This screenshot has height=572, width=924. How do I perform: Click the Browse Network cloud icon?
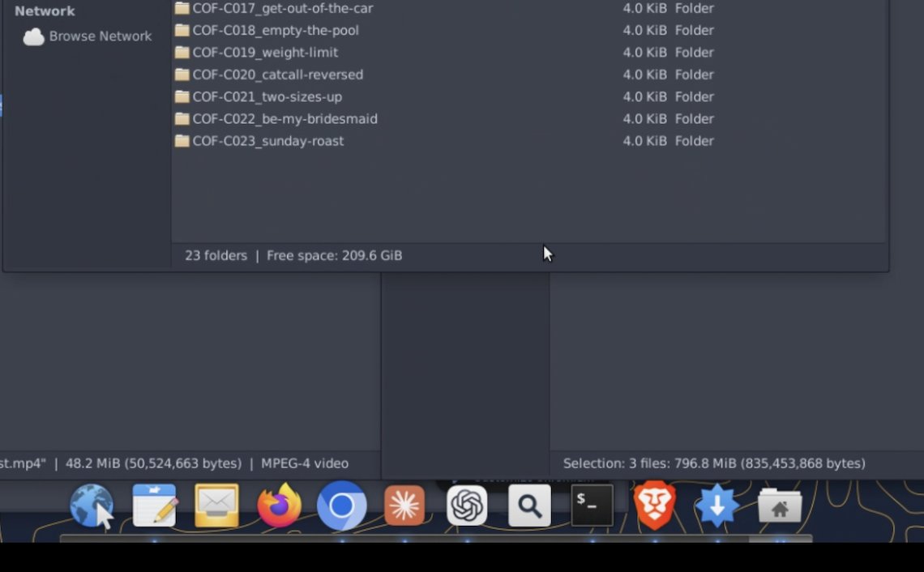(x=33, y=36)
